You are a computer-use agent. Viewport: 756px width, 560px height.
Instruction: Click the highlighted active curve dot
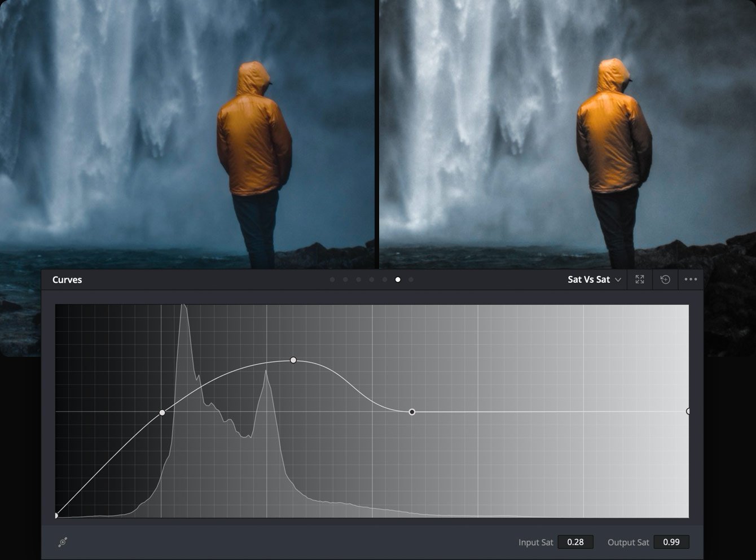(x=398, y=279)
